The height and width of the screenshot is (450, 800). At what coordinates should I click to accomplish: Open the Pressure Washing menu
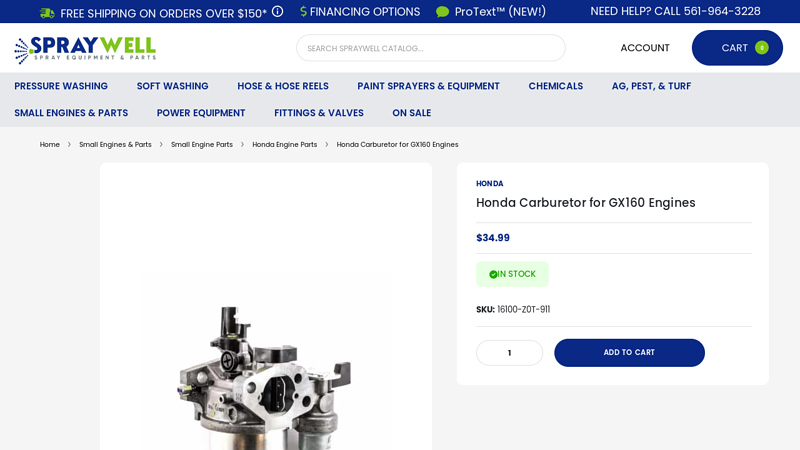pyautogui.click(x=61, y=86)
